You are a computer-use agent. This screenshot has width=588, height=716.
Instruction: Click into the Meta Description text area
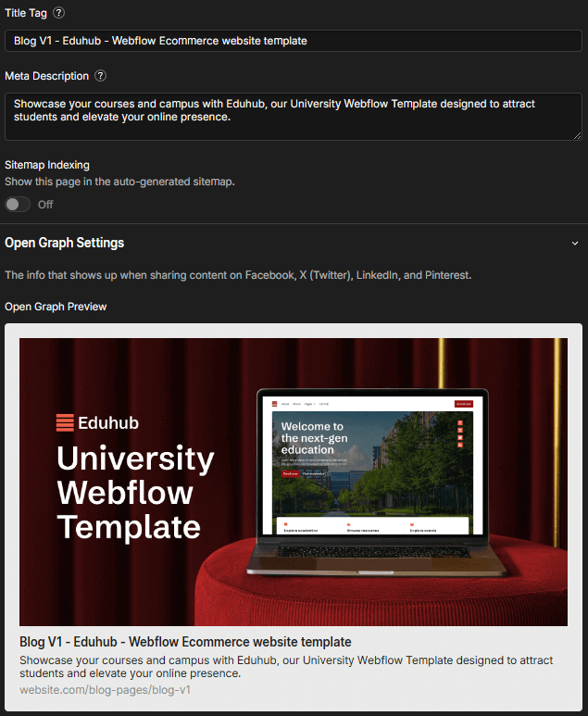coord(294,117)
